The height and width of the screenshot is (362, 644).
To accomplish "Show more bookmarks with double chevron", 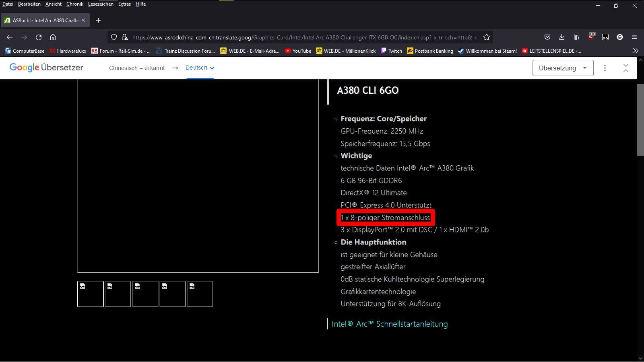I will click(636, 51).
